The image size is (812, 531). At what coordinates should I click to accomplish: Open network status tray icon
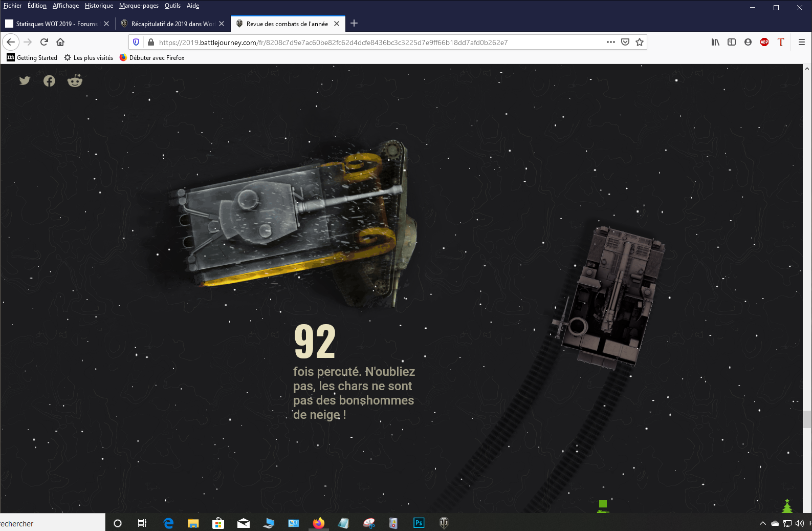(x=787, y=523)
